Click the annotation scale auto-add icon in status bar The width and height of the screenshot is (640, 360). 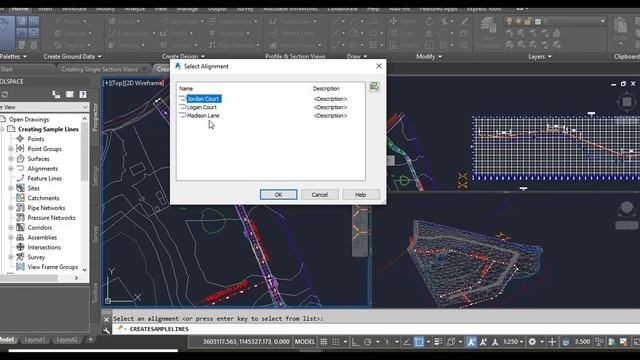483,342
